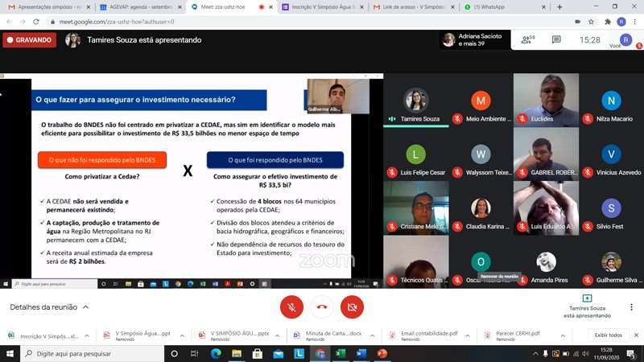Open new browser tab with plus button
644x362 pixels.
tap(559, 7)
